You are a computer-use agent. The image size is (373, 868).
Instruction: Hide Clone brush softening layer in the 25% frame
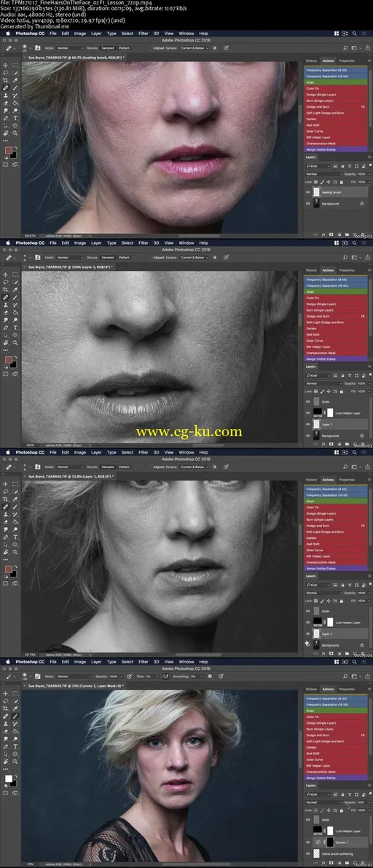coord(307,854)
